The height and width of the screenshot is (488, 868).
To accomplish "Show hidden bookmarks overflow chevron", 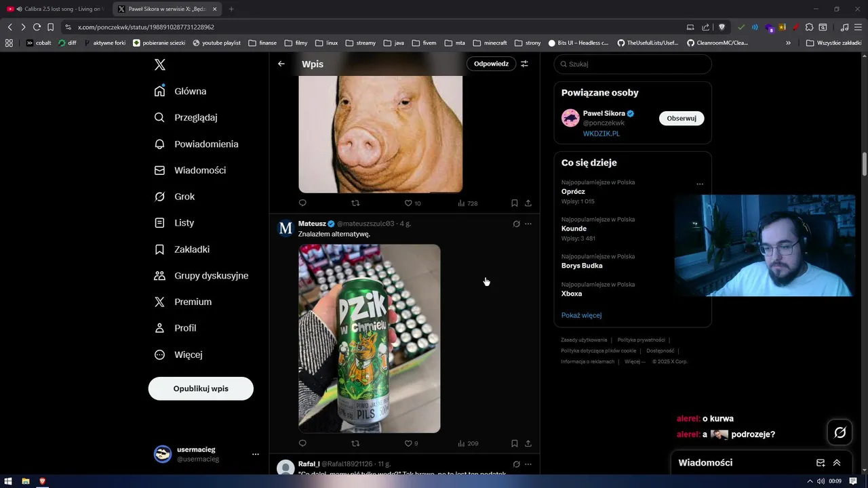I will pos(788,43).
